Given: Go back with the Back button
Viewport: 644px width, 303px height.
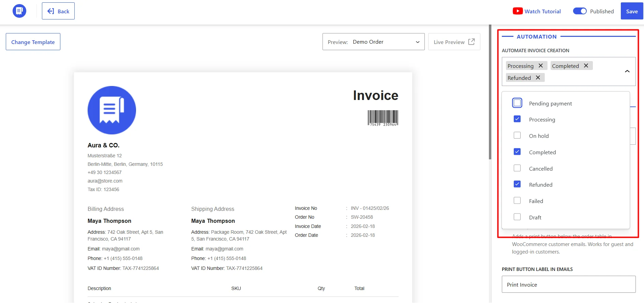Looking at the screenshot, I should [x=58, y=11].
